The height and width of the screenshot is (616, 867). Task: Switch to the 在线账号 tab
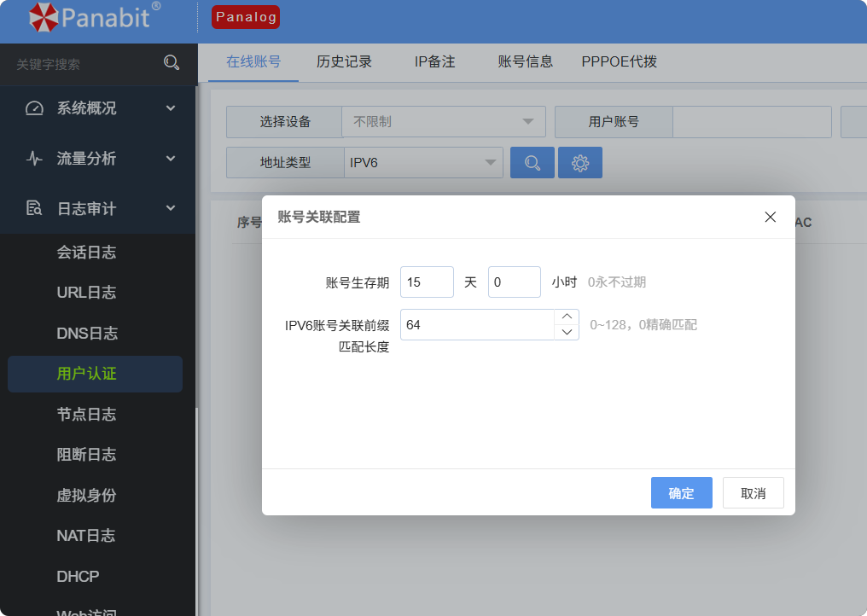coord(253,61)
